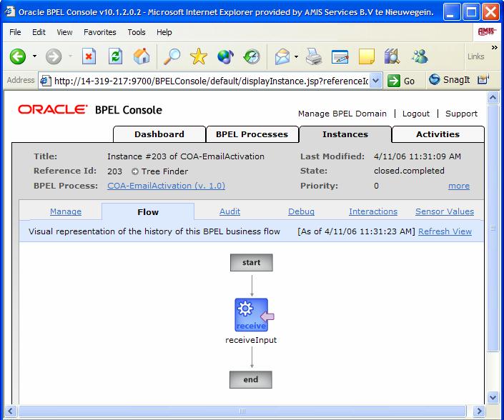The width and height of the screenshot is (504, 420).
Task: Open the Back button history dropdown
Action: (34, 57)
